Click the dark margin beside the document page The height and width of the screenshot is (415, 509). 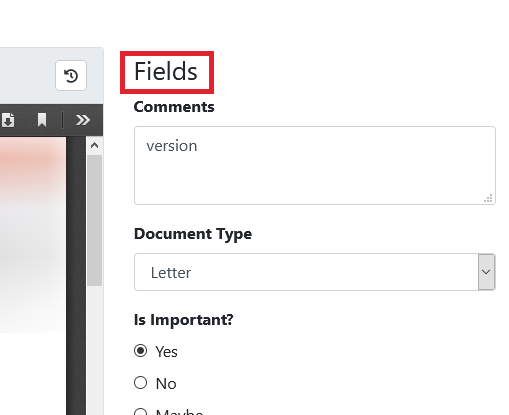coord(76,276)
